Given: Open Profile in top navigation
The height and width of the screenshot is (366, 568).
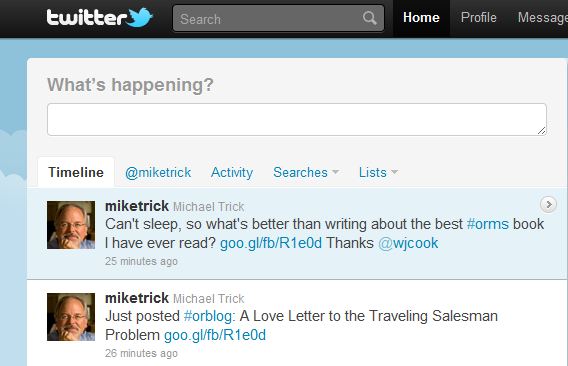Looking at the screenshot, I should [479, 17].
